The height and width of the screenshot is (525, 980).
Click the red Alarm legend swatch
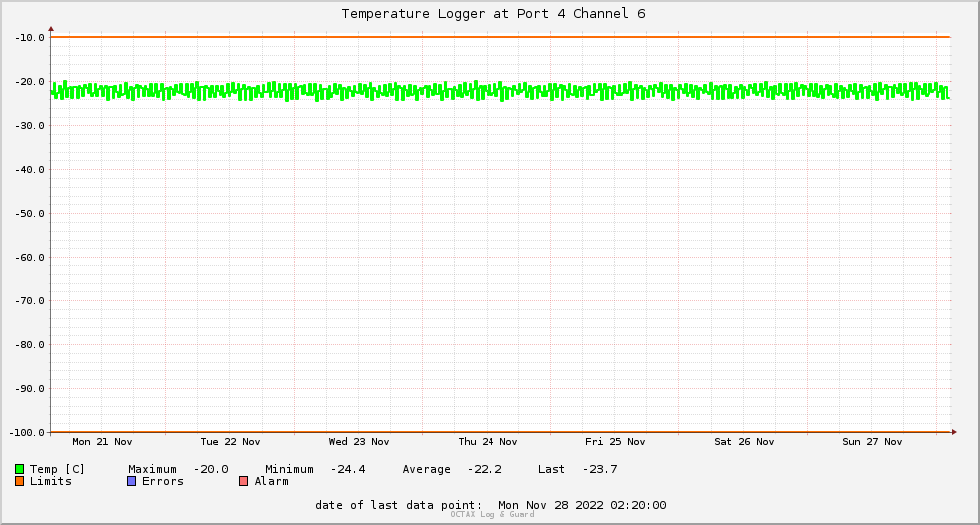coord(244,481)
